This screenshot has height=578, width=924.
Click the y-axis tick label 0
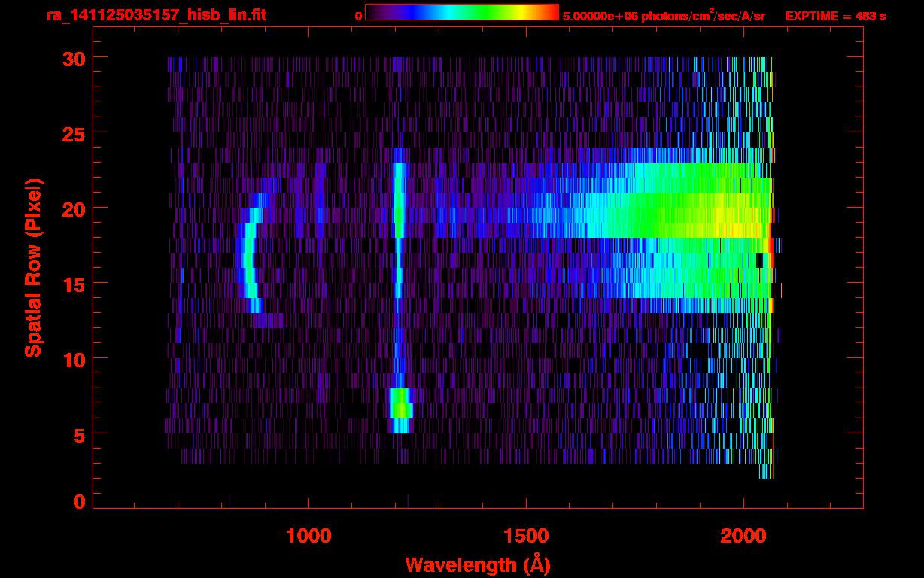(x=79, y=502)
